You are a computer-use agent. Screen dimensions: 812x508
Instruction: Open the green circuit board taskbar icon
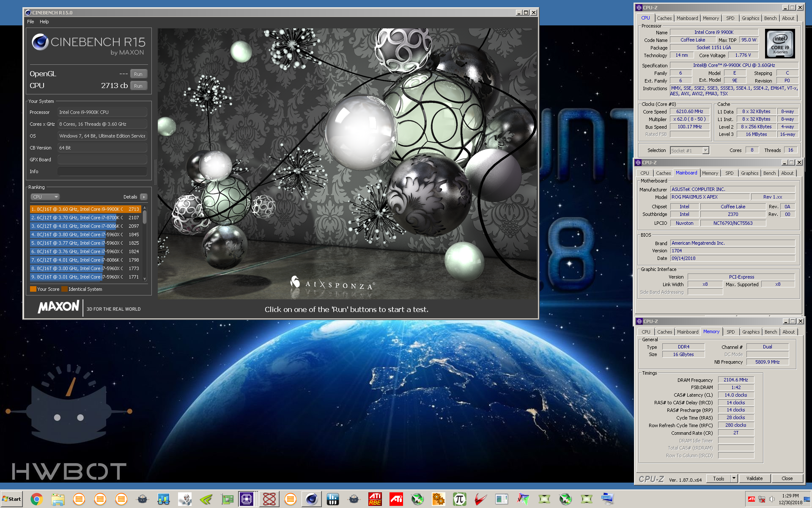227,500
